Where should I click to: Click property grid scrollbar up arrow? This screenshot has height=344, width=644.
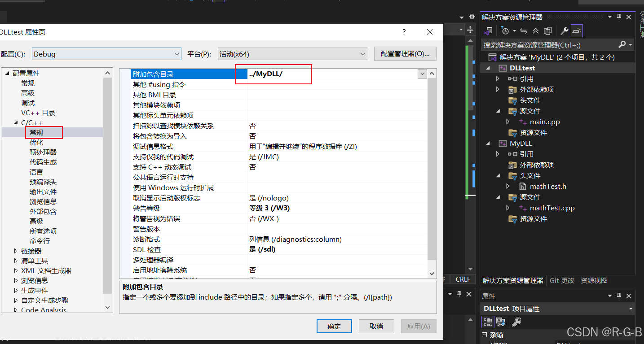click(432, 73)
